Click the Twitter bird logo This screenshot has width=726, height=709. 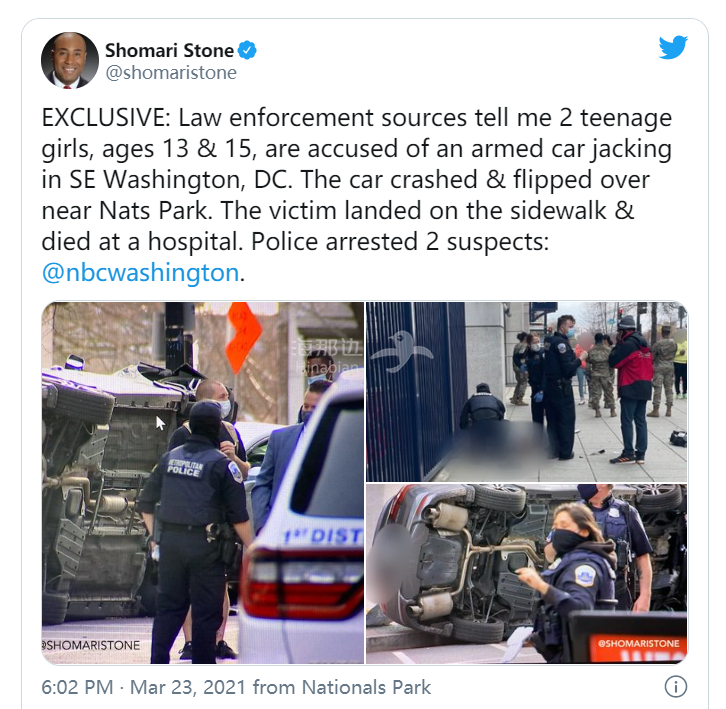click(x=673, y=47)
